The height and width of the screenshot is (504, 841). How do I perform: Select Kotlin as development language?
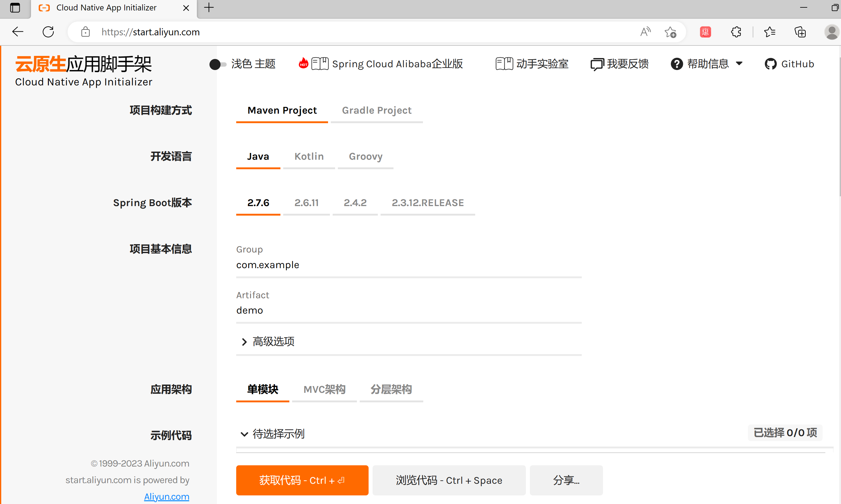(x=309, y=157)
